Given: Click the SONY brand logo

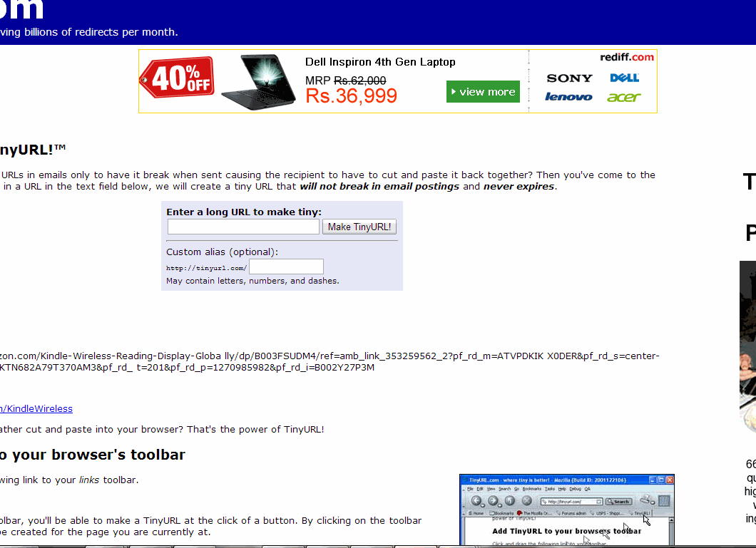Looking at the screenshot, I should pos(569,78).
